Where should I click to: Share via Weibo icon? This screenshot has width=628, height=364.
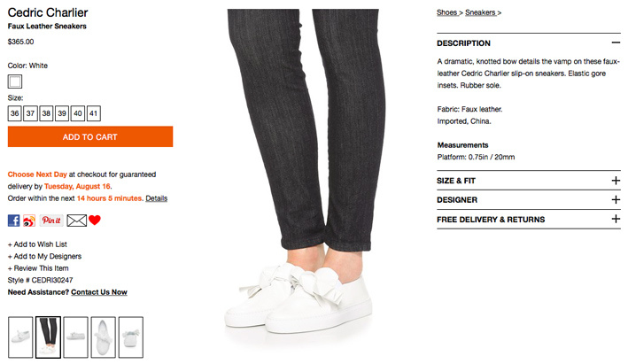pyautogui.click(x=29, y=221)
